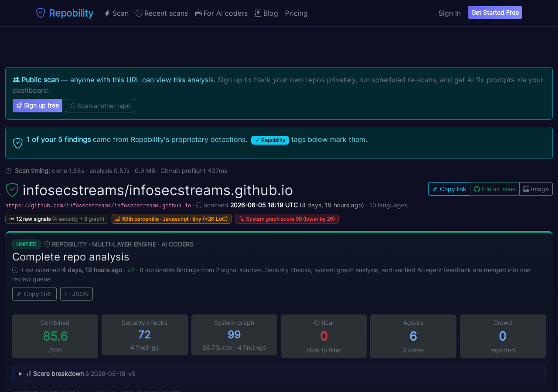The width and height of the screenshot is (558, 392).
Task: Click the Scan timing stopwatch icon
Action: (8, 171)
